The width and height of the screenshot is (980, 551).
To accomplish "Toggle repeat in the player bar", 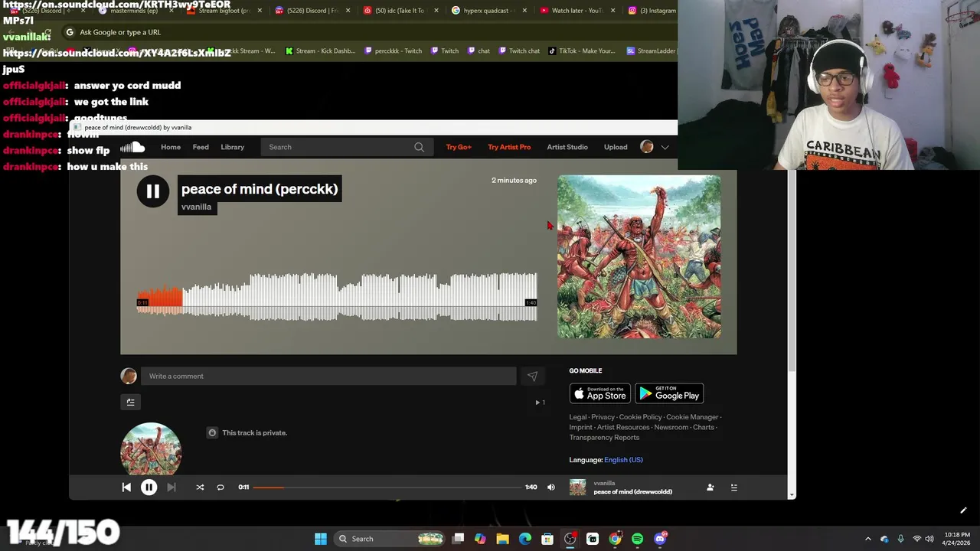I will [x=220, y=487].
